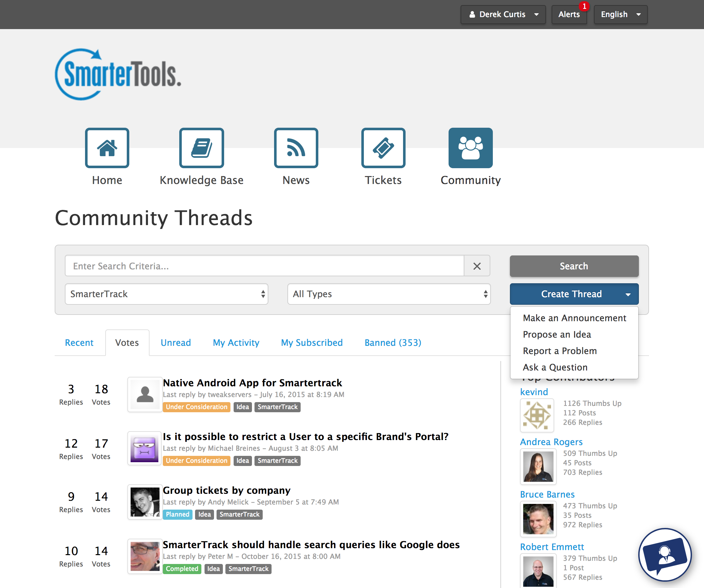Click the SmarterTools logo
704x588 pixels.
tap(118, 74)
